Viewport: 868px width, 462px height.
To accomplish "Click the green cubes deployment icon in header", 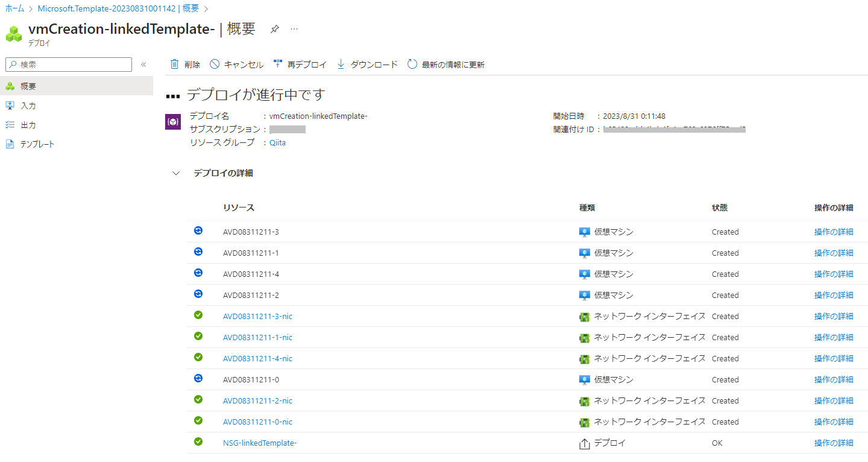I will point(14,34).
